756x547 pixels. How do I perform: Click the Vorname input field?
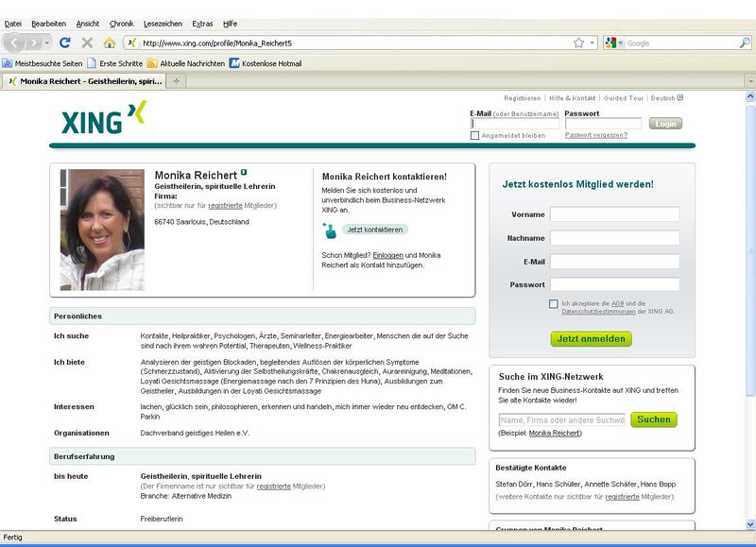[614, 214]
